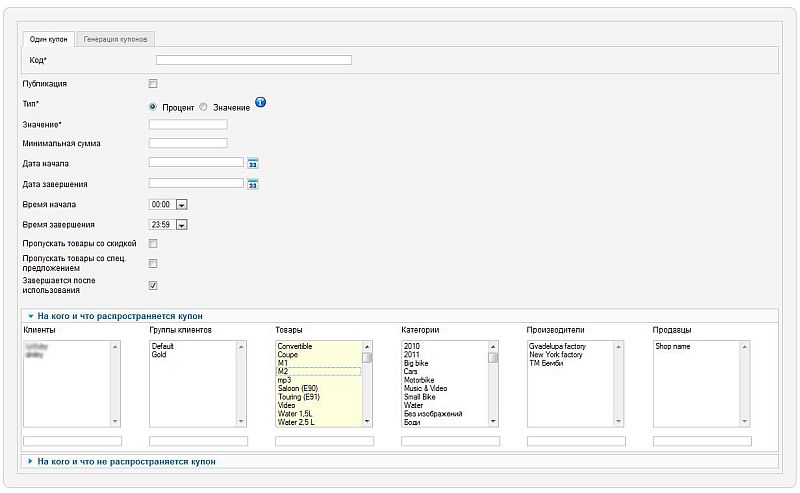
Task: Switch to the Генерация купонов tab
Action: click(117, 38)
